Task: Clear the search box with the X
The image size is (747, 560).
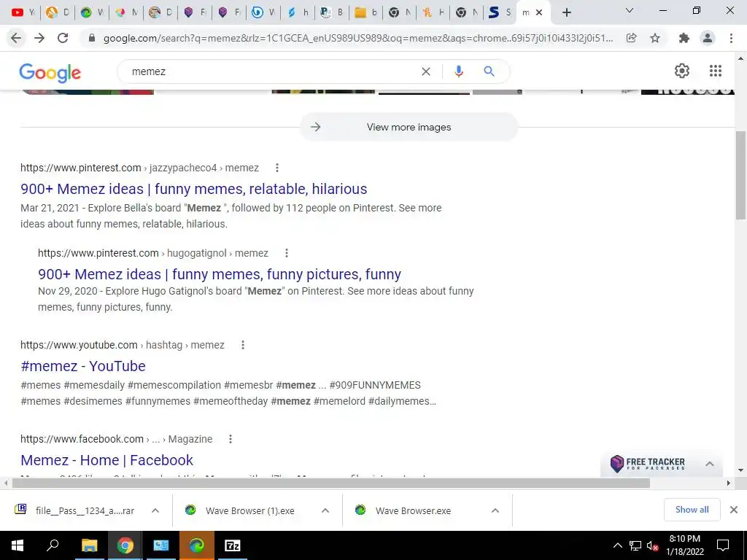Action: [x=426, y=71]
